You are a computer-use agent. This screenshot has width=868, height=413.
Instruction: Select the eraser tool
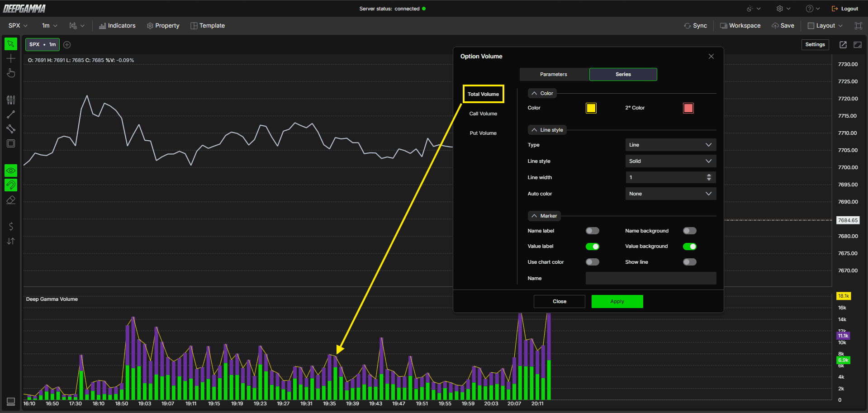[x=11, y=199]
